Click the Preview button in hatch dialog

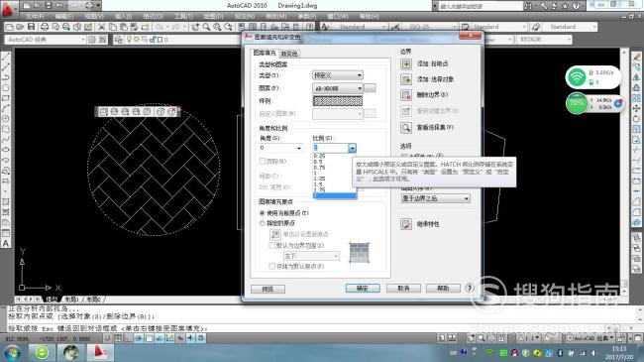[268, 289]
